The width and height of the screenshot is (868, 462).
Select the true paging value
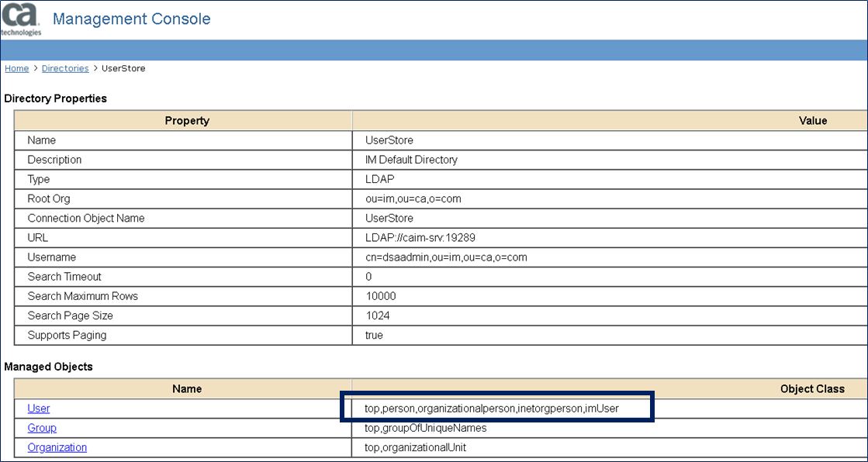click(374, 335)
